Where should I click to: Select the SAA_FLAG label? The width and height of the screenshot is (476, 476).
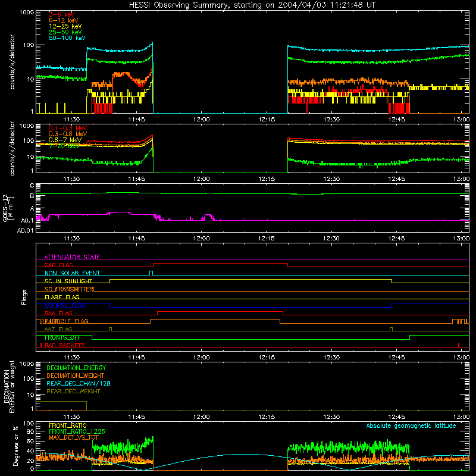[x=58, y=313]
